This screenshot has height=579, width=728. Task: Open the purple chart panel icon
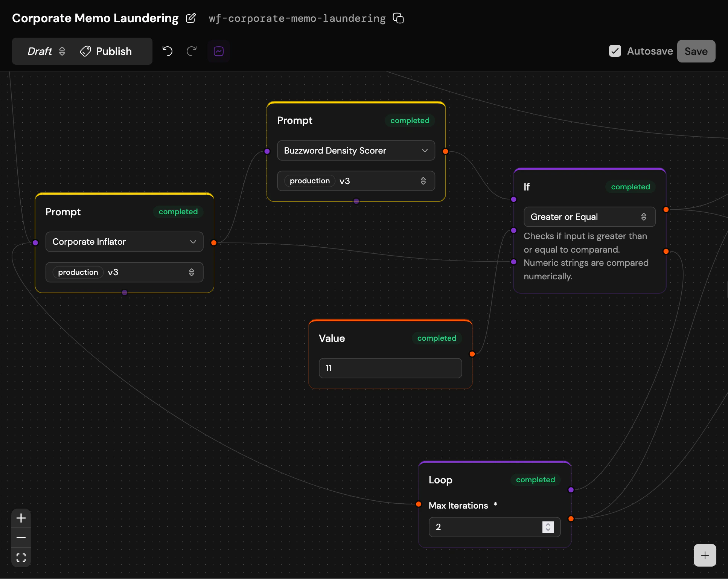(x=219, y=51)
